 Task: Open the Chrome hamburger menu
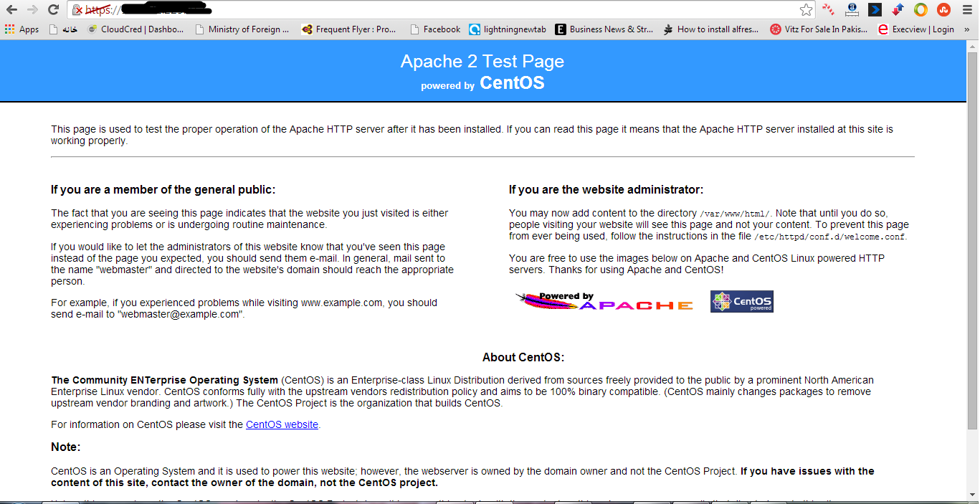(966, 9)
